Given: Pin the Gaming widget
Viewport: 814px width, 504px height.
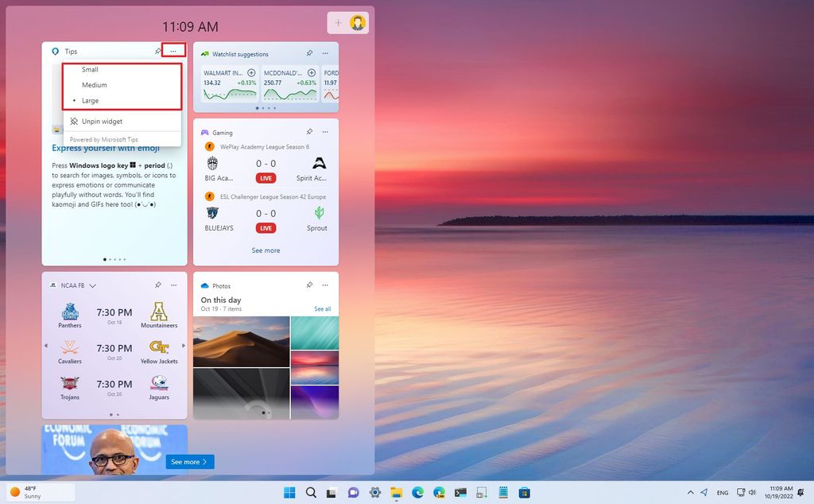Looking at the screenshot, I should [x=310, y=132].
